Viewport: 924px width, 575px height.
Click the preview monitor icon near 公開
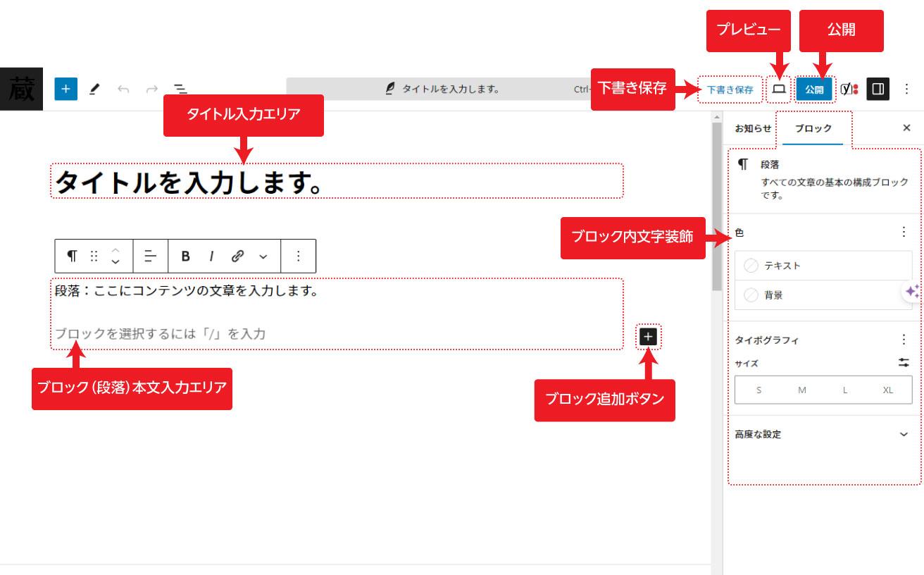777,89
